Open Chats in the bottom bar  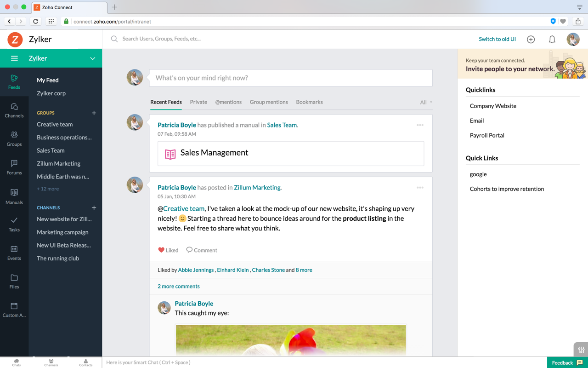pos(17,363)
